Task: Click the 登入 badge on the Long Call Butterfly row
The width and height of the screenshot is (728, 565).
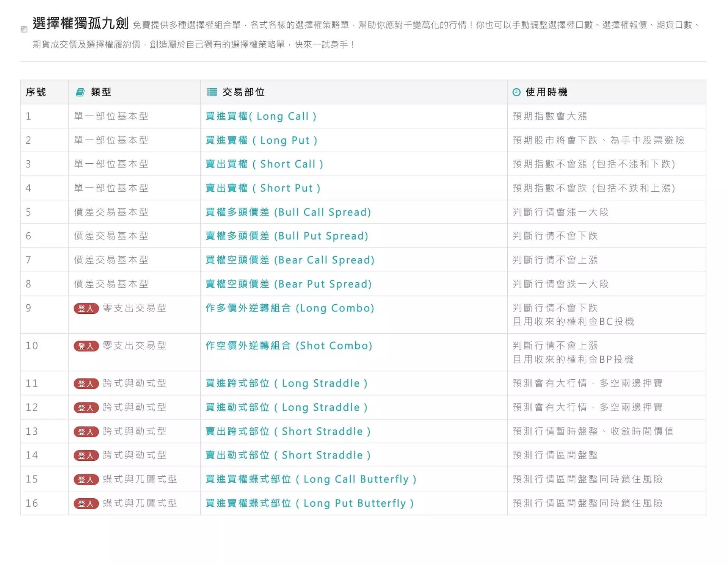Action: [86, 479]
